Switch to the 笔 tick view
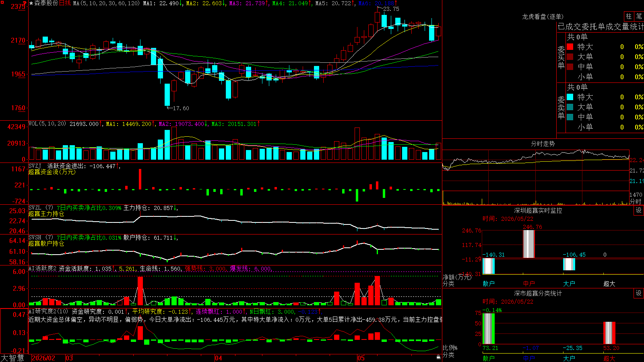The image size is (644, 362). [639, 16]
